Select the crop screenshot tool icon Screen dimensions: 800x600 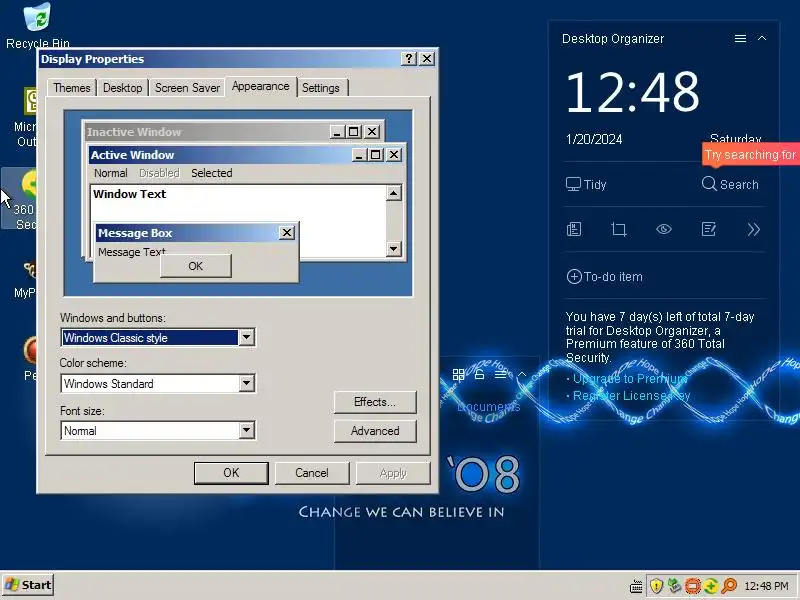pyautogui.click(x=619, y=229)
